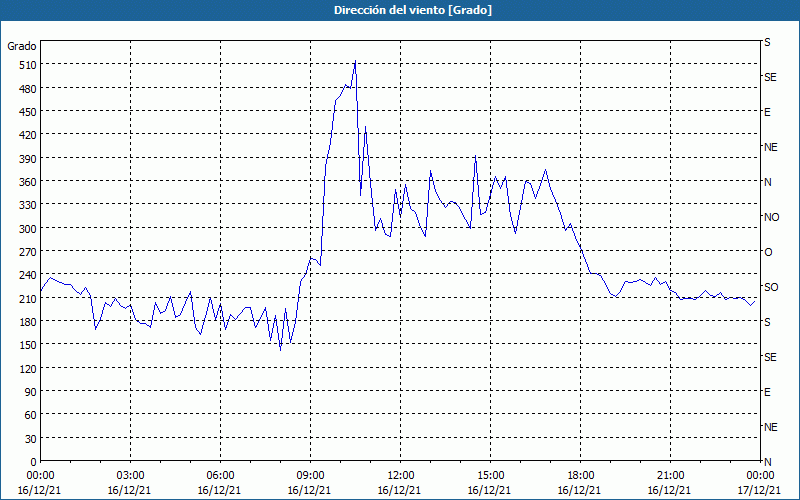Select the 09:00 time axis label
Screen dimensions: 800x500
point(310,476)
